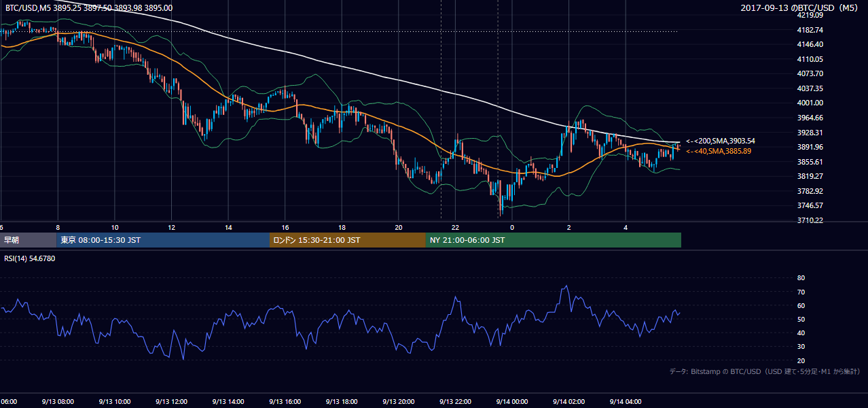Click price axis value 4219.09
The image size is (868, 408).
click(x=810, y=15)
